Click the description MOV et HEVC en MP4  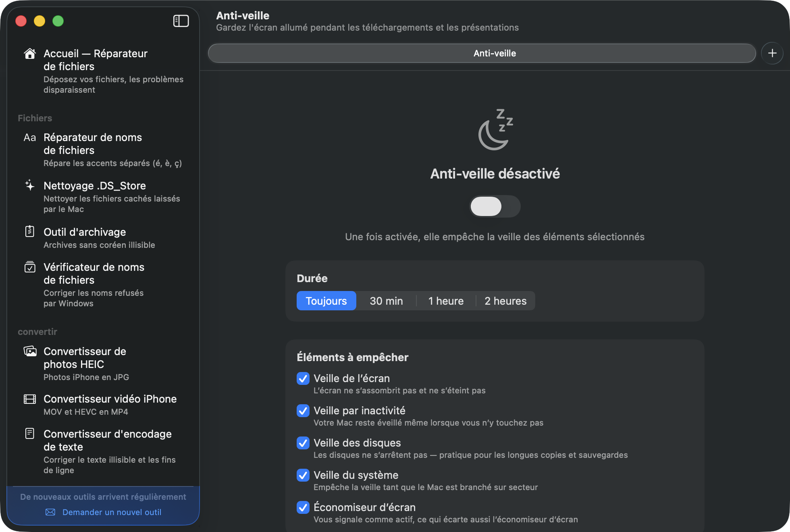tap(86, 412)
